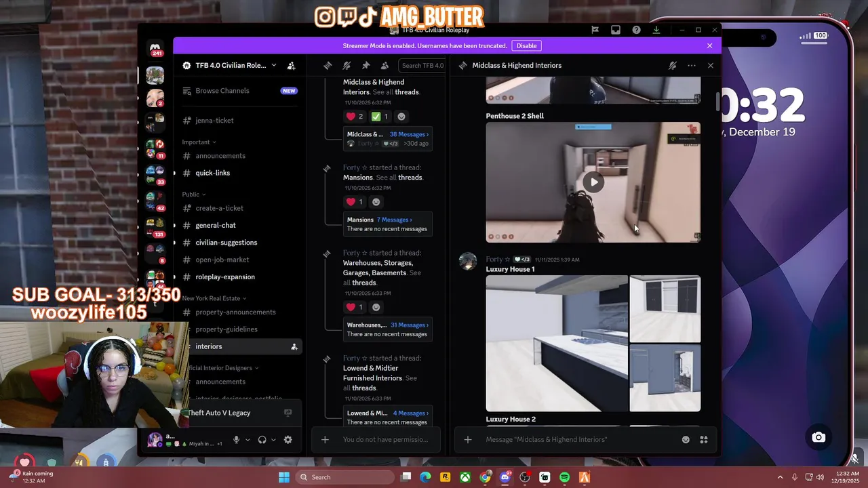Open the 38 Messages thread link

click(x=409, y=134)
